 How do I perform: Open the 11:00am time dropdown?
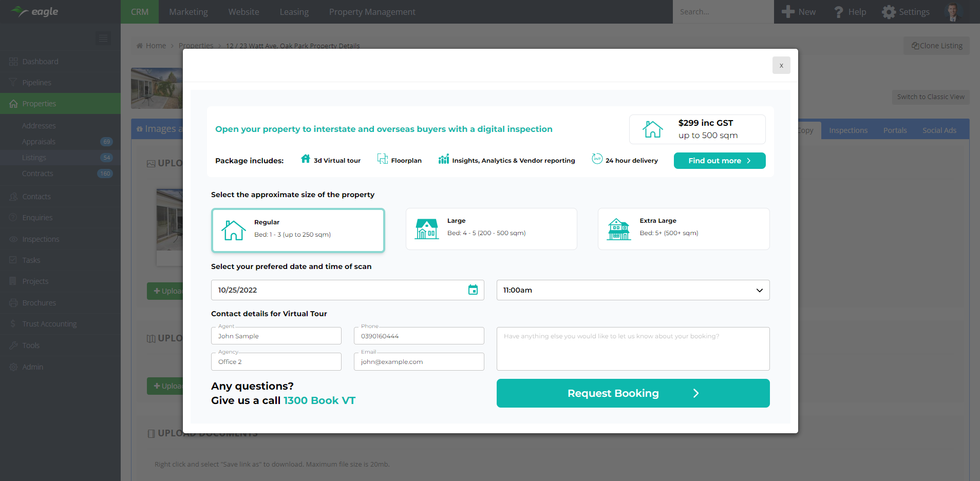[632, 290]
